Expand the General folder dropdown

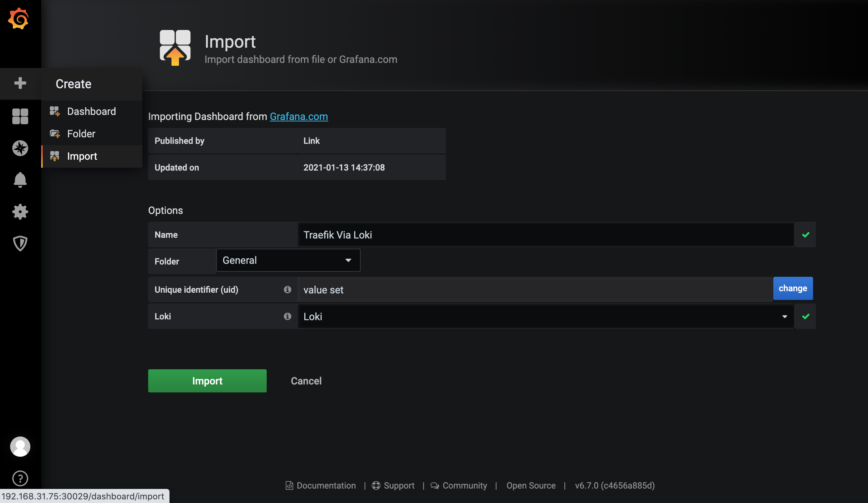pos(288,260)
